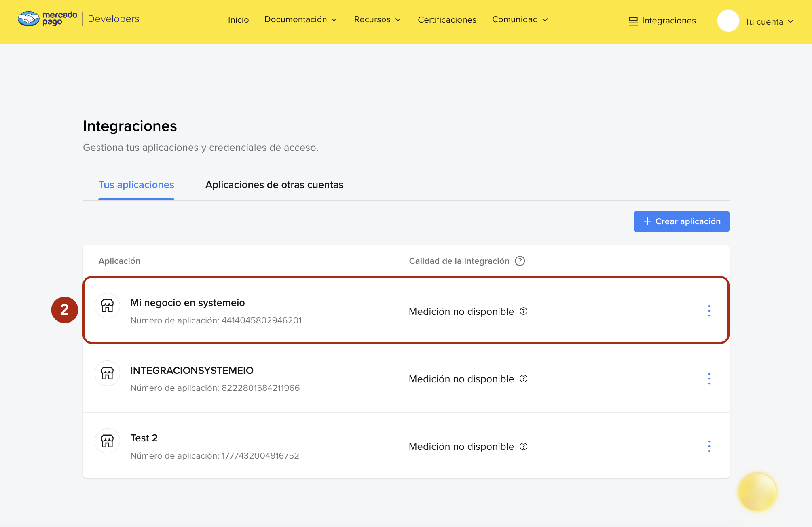
Task: Switch to Aplicaciones de otras cuentas tab
Action: pyautogui.click(x=274, y=185)
